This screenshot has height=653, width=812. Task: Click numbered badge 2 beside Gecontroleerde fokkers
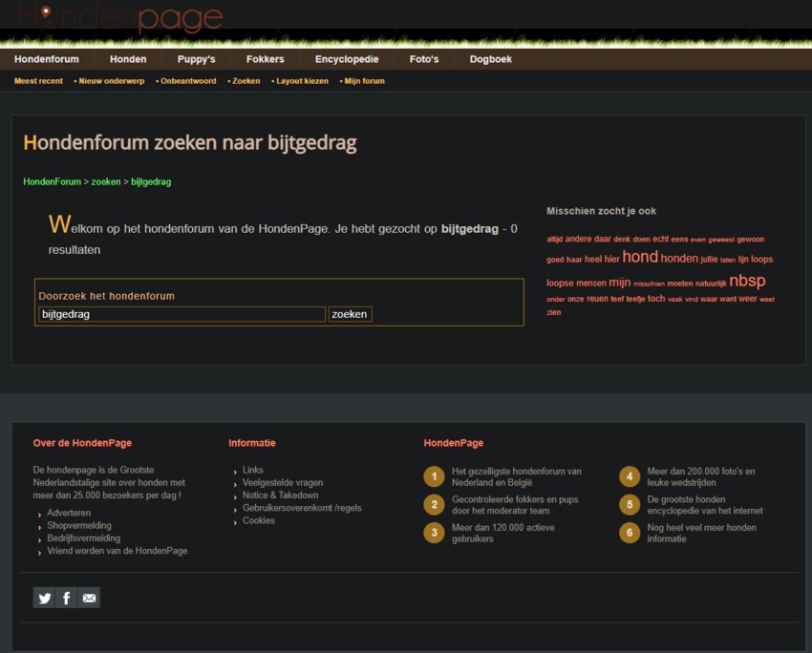click(434, 504)
